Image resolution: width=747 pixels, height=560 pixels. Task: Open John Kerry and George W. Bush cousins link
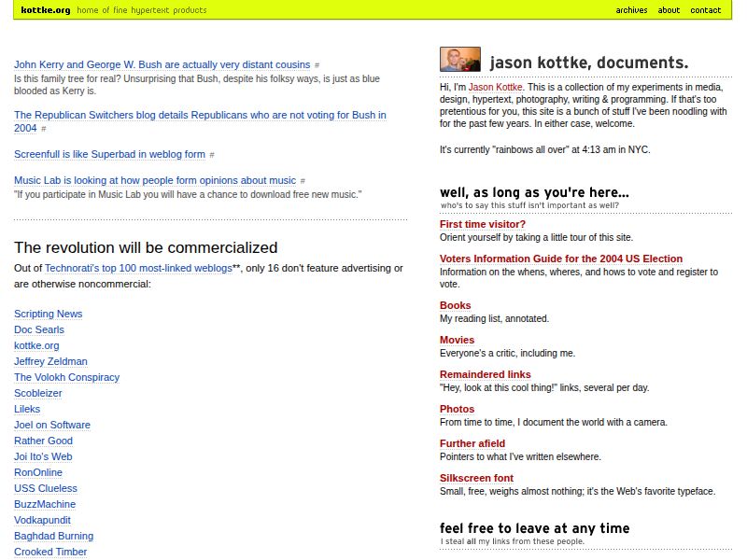[x=162, y=64]
